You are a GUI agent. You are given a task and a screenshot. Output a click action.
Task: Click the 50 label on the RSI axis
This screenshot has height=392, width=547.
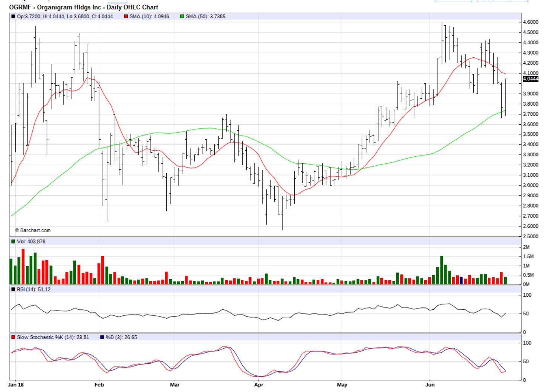tap(526, 314)
